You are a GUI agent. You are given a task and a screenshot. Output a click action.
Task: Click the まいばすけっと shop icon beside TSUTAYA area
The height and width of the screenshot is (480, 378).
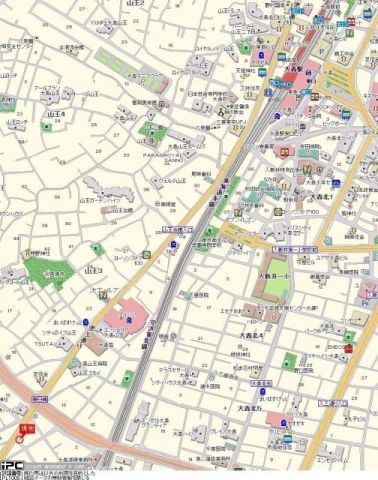86,322
